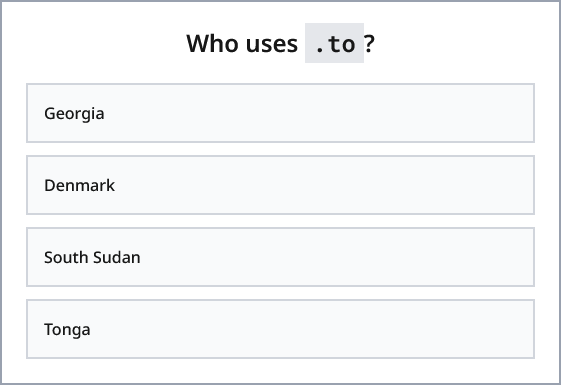Guess South Sudan for the .to domain

pos(280,257)
